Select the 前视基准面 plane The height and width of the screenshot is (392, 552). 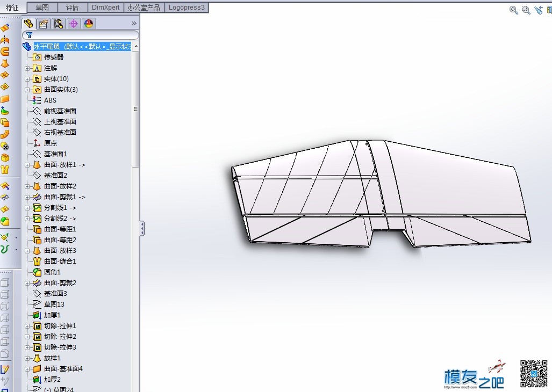click(55, 111)
